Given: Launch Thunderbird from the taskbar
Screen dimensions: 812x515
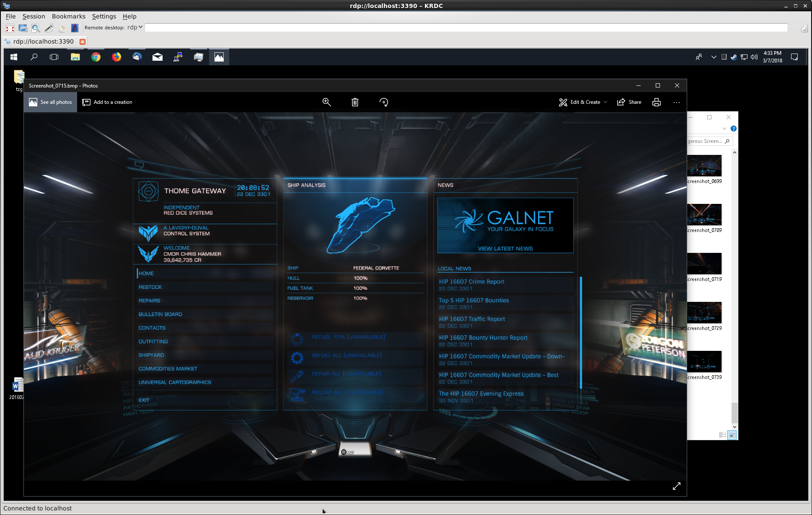Looking at the screenshot, I should tap(137, 57).
